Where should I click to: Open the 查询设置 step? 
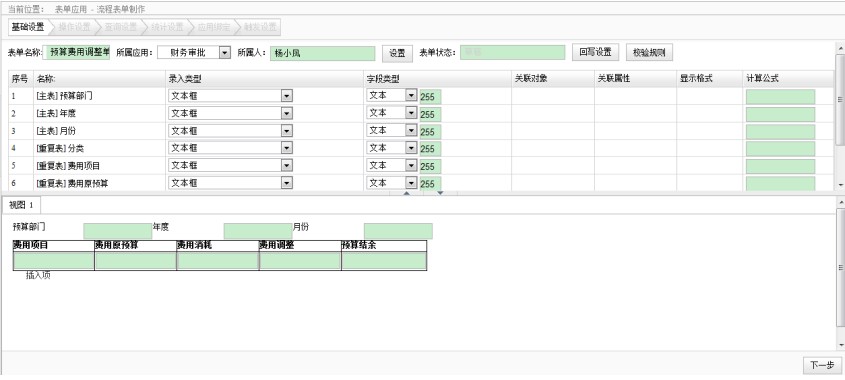[x=121, y=27]
